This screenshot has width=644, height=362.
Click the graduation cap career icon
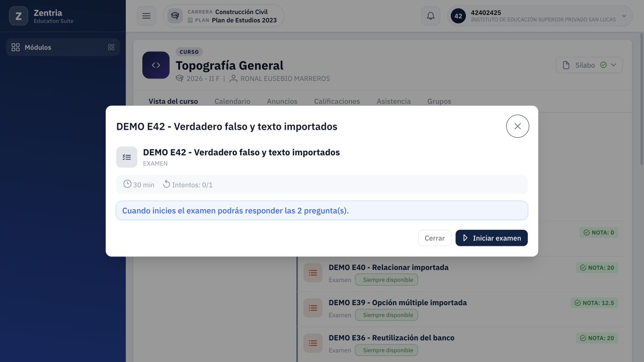coord(175,16)
